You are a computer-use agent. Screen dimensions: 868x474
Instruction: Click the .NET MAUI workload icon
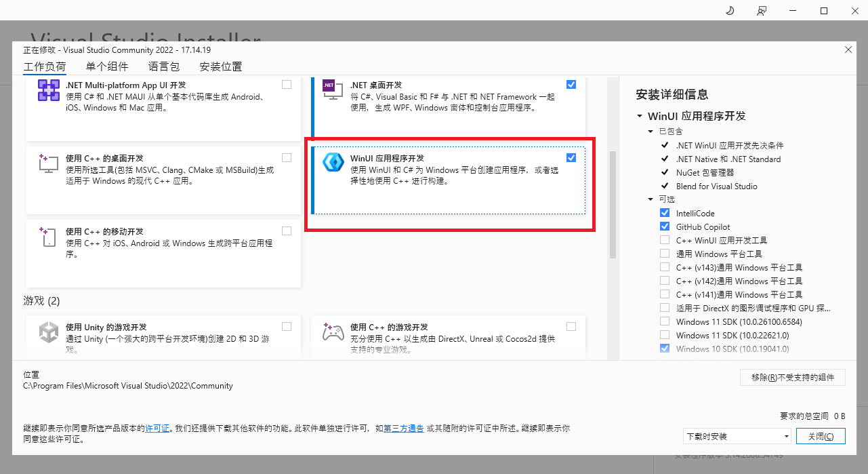click(x=48, y=90)
